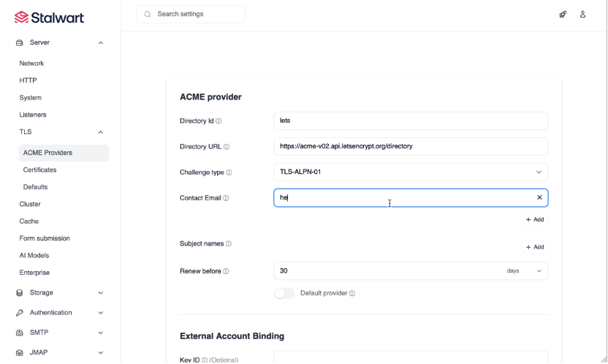Open the user account icon menu
This screenshot has height=364, width=608.
582,14
